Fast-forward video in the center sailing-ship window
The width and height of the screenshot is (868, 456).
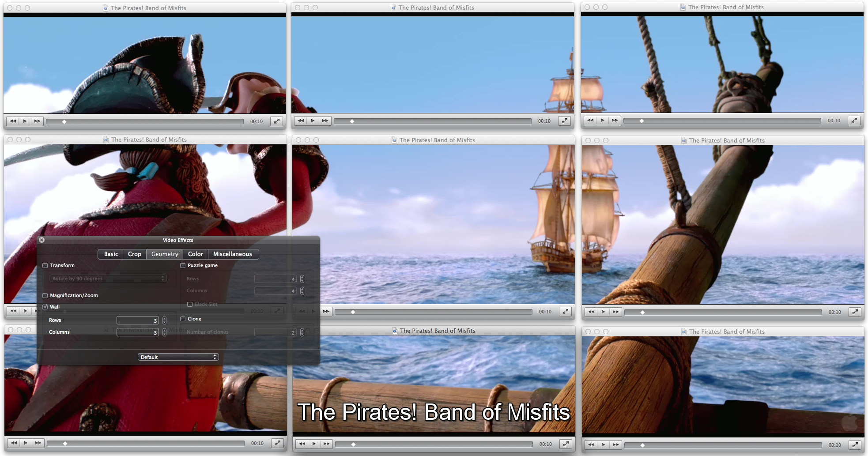[x=326, y=311]
